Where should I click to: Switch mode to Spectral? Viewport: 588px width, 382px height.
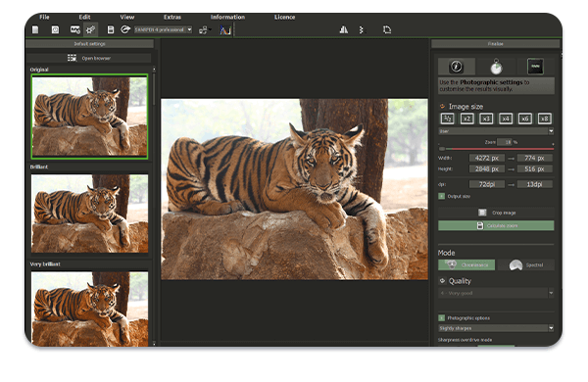(526, 265)
